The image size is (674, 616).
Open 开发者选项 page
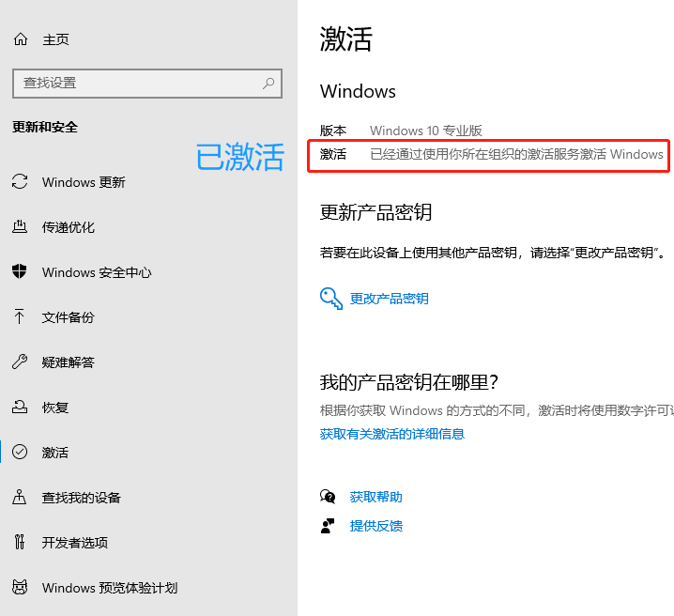pos(75,543)
